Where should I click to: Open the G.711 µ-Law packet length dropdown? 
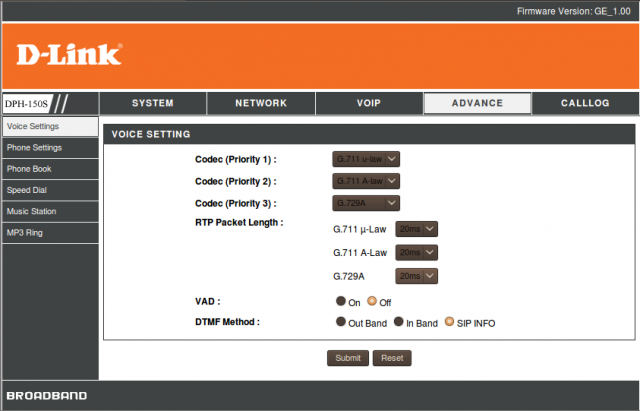417,229
